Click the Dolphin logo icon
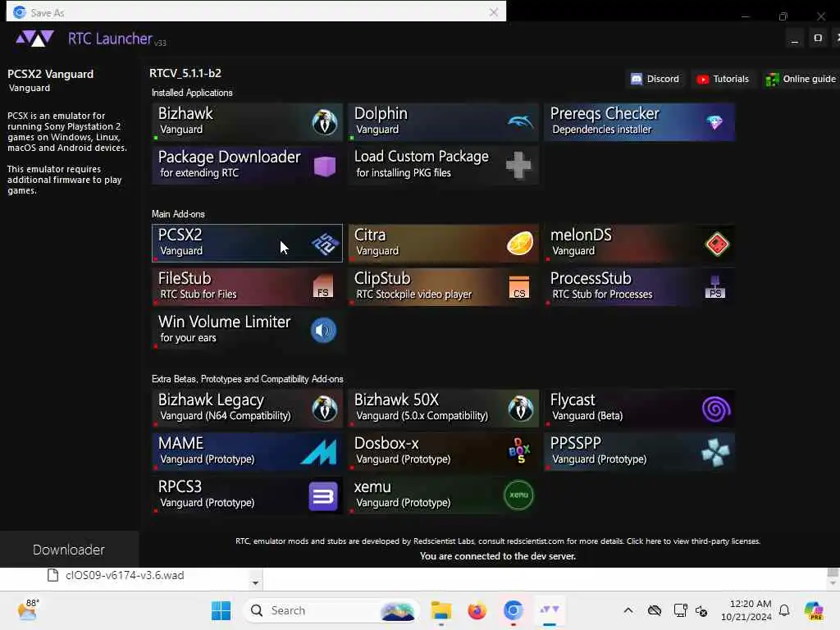The height and width of the screenshot is (630, 840). tap(520, 122)
